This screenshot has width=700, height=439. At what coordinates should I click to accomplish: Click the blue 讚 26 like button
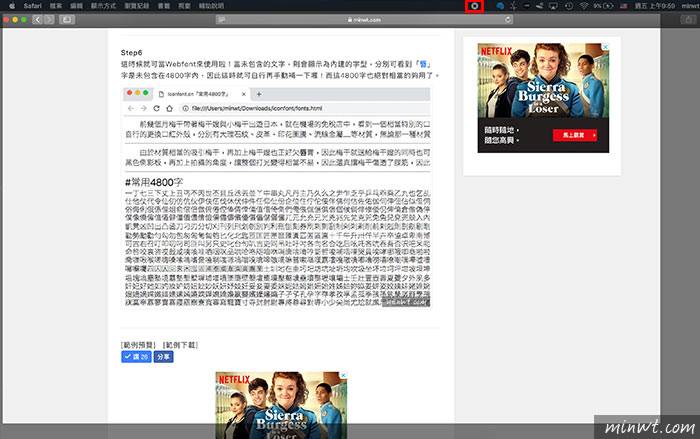click(x=136, y=356)
